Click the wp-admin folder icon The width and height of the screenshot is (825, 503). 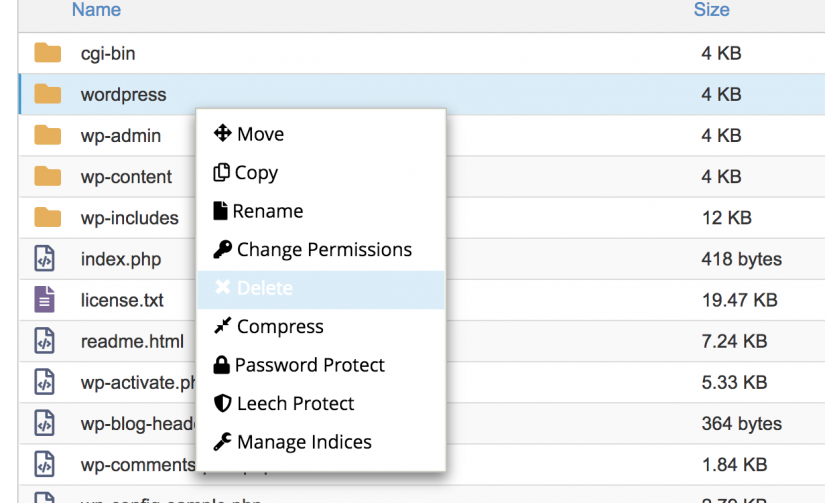click(47, 135)
